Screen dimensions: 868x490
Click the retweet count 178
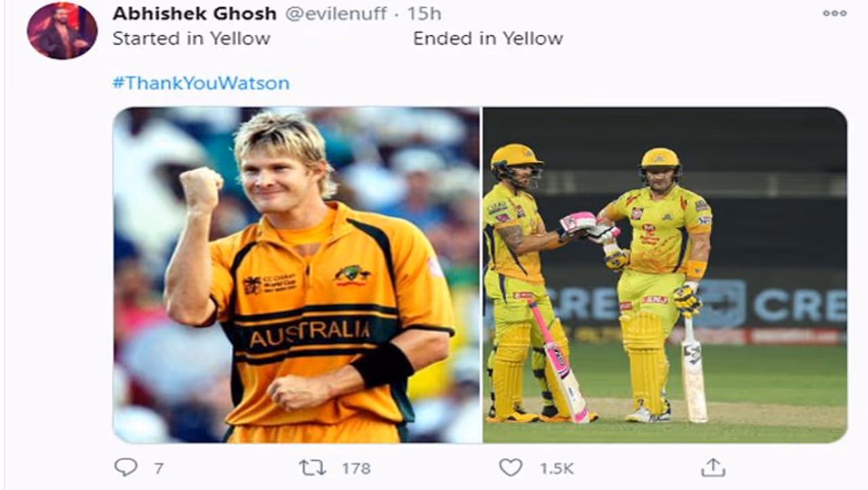coord(356,468)
